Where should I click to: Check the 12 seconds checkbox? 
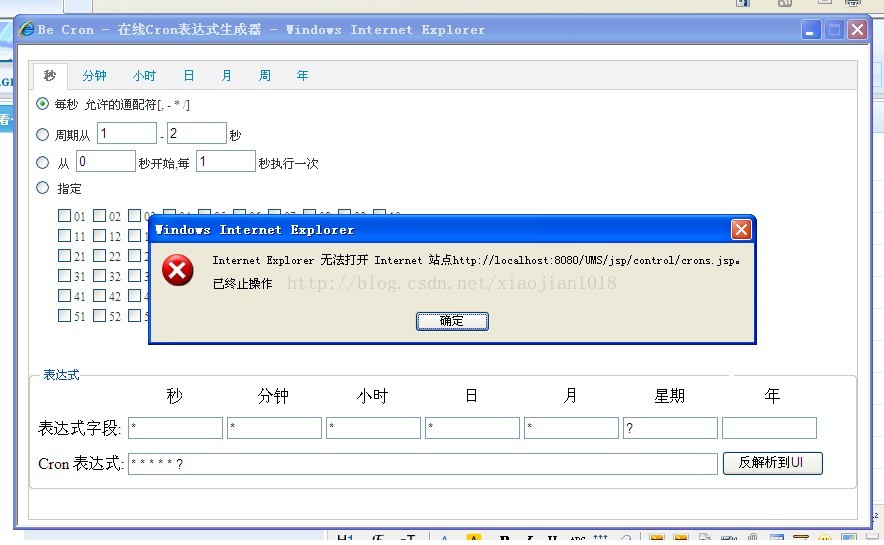tap(99, 236)
